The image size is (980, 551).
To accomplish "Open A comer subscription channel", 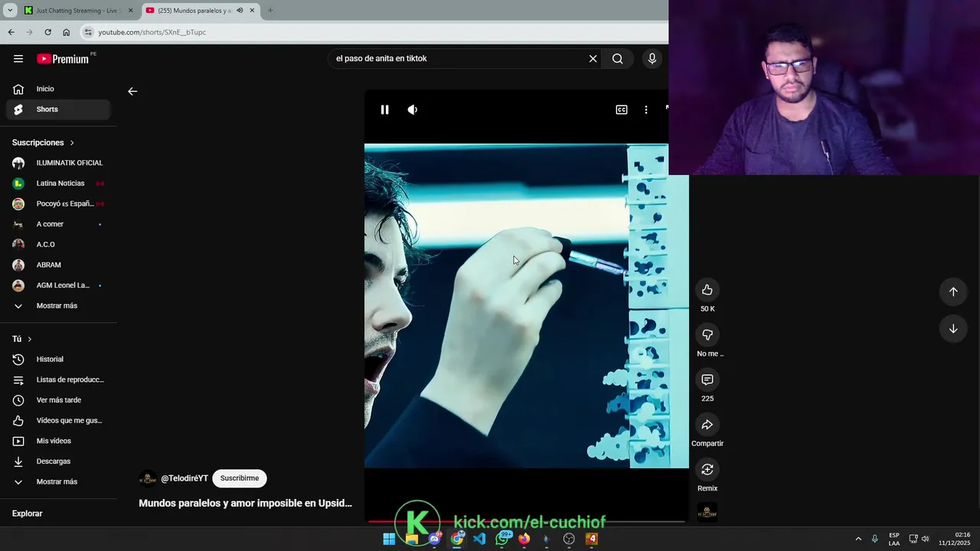I will point(58,224).
